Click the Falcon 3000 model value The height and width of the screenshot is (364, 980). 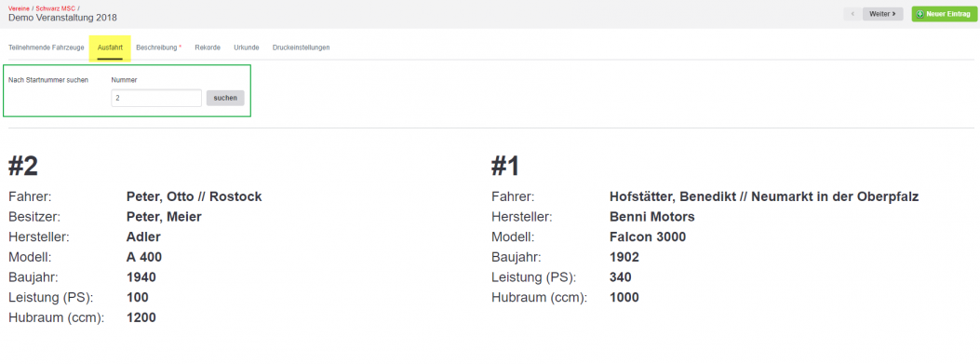(648, 237)
